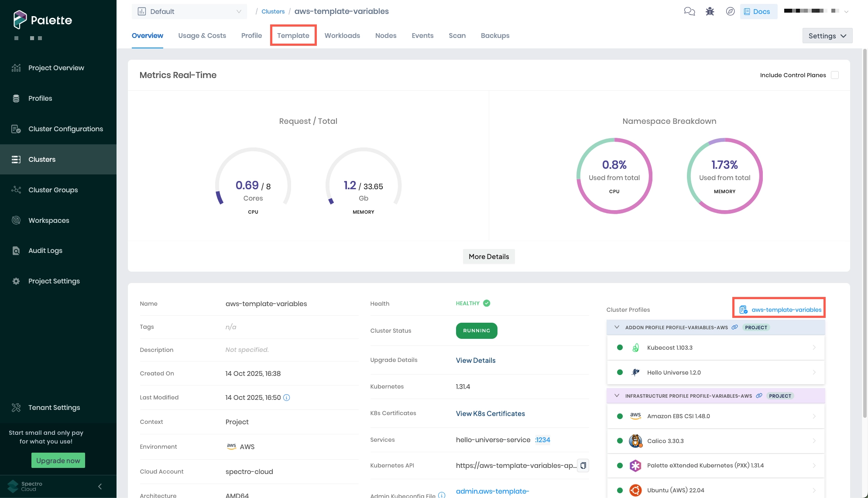Select Cluster Configurations in the sidebar
This screenshot has height=498, width=868.
click(x=66, y=129)
